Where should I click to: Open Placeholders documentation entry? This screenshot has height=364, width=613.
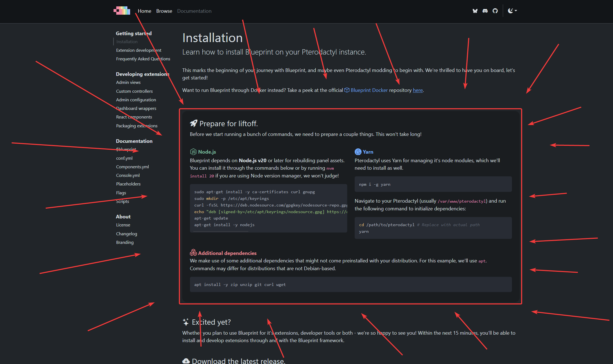click(128, 184)
